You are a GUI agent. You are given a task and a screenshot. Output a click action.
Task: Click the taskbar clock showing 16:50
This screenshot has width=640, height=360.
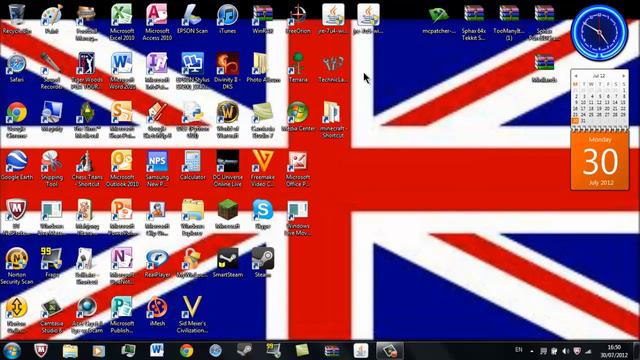click(614, 351)
